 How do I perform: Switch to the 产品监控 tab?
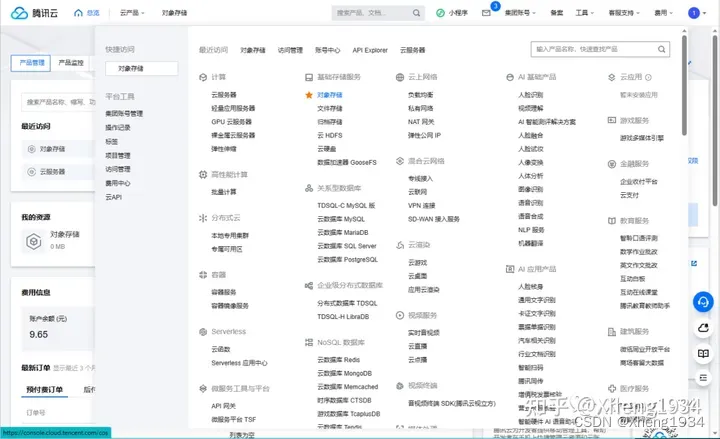71,63
